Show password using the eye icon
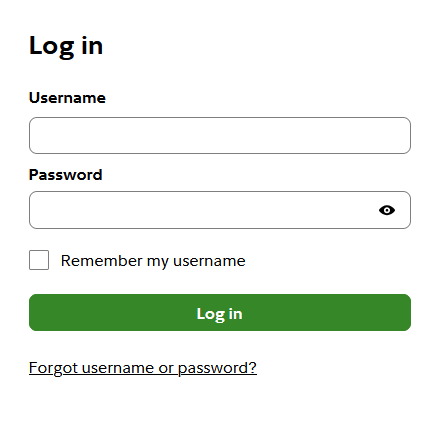441x424 pixels. click(x=387, y=210)
